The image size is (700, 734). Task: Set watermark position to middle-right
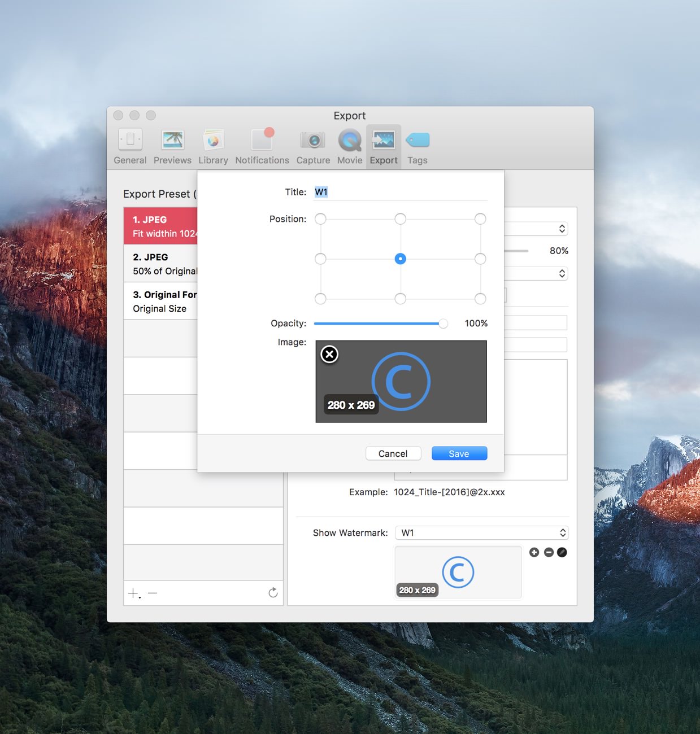click(x=480, y=259)
